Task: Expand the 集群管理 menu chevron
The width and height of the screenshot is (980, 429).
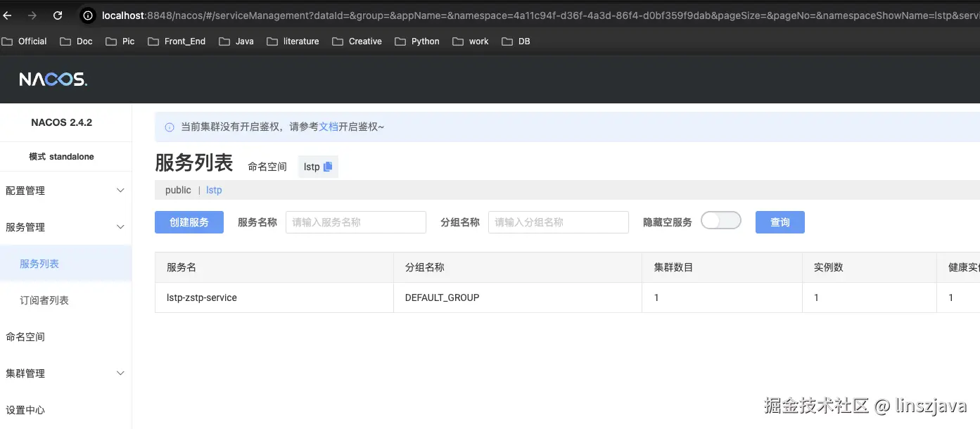Action: pyautogui.click(x=120, y=373)
